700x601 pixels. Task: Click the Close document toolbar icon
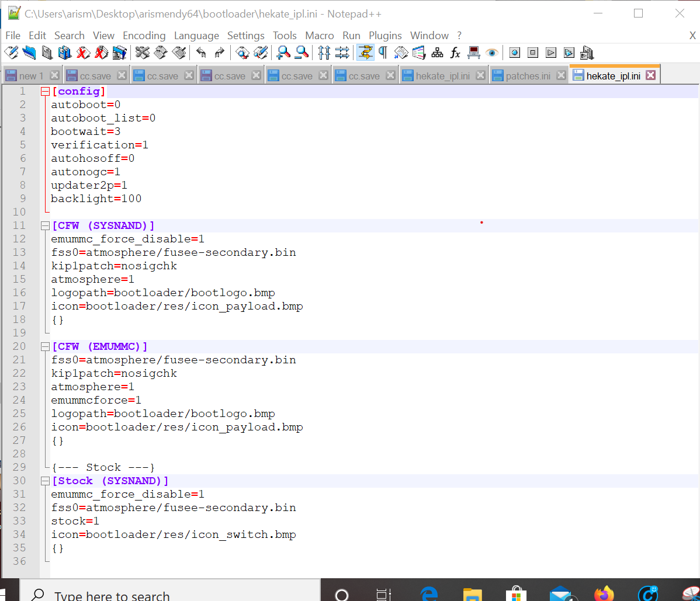(83, 53)
